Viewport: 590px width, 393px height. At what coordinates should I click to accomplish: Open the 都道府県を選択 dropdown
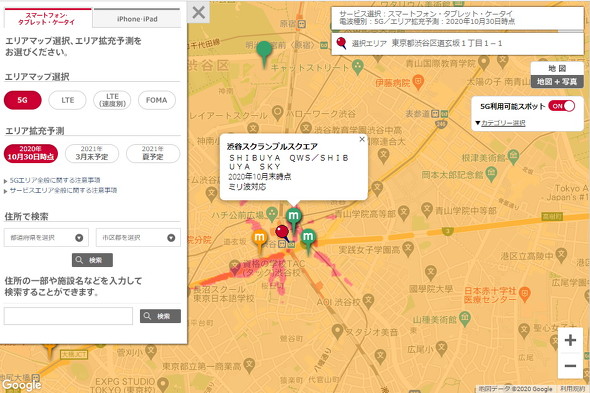pos(46,238)
